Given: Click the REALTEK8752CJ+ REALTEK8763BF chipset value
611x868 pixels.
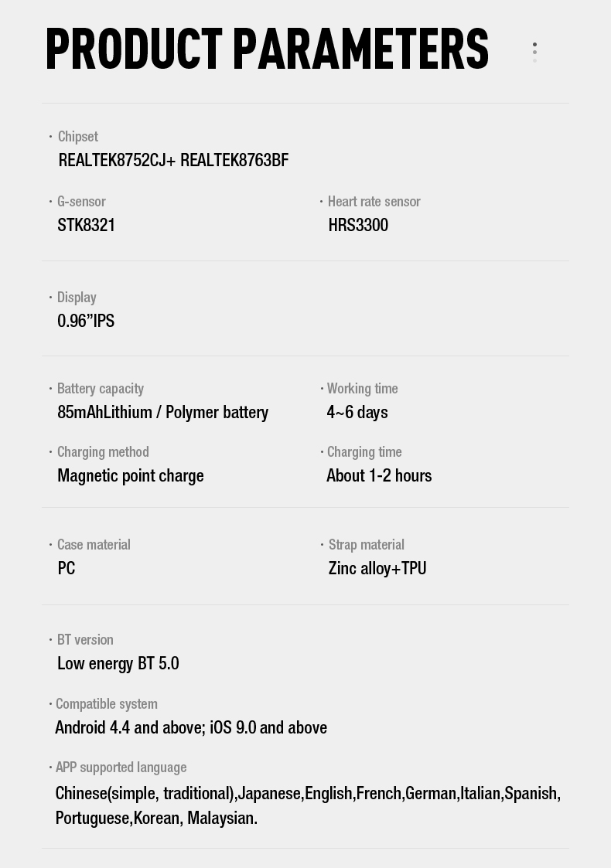Looking at the screenshot, I should (173, 161).
